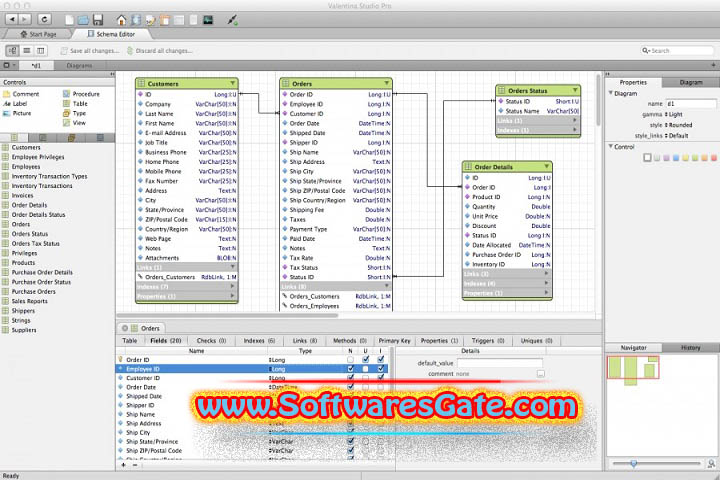
Task: Click the Forward navigation arrow
Action: tap(25, 19)
